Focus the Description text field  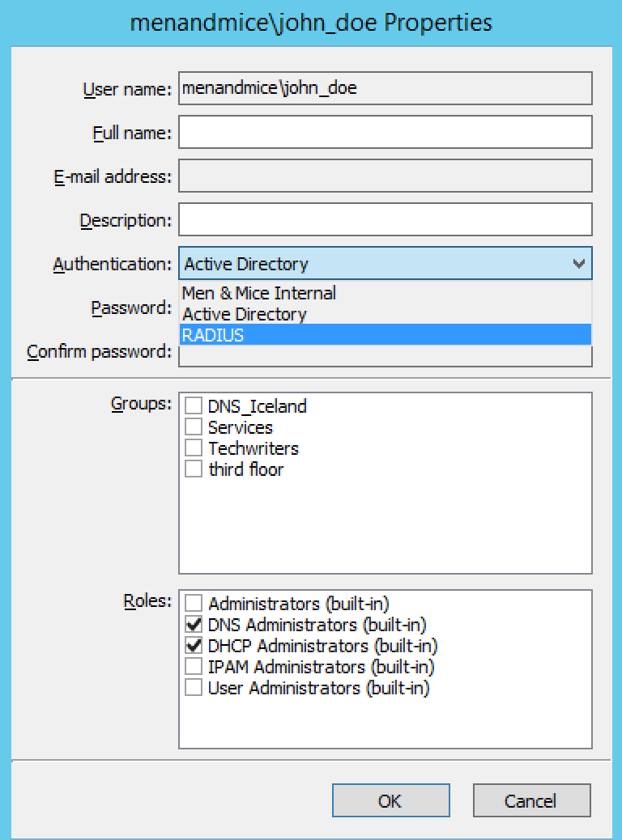coord(385,220)
